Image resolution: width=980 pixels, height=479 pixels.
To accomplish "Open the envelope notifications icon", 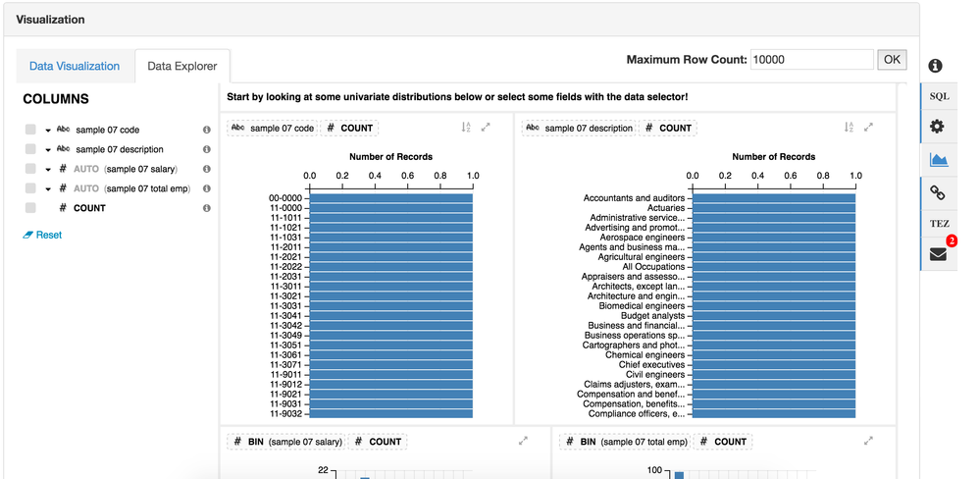I will (938, 254).
